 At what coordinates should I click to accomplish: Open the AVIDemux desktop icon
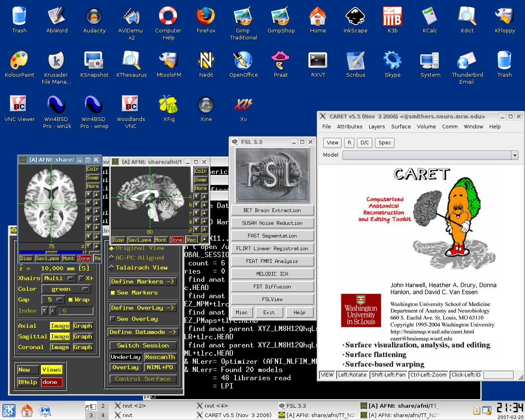[x=131, y=23]
